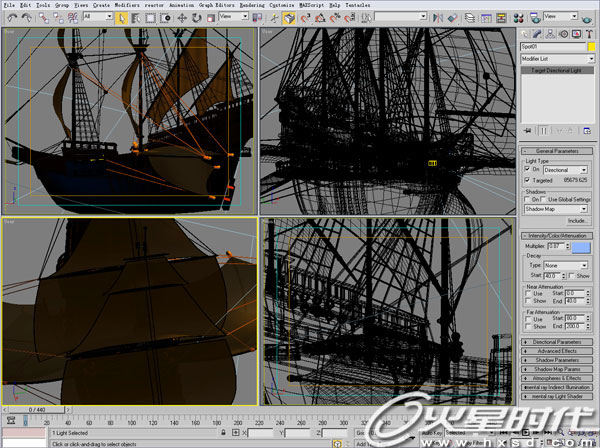Click the light color swatch beside Multiplier

[x=582, y=246]
